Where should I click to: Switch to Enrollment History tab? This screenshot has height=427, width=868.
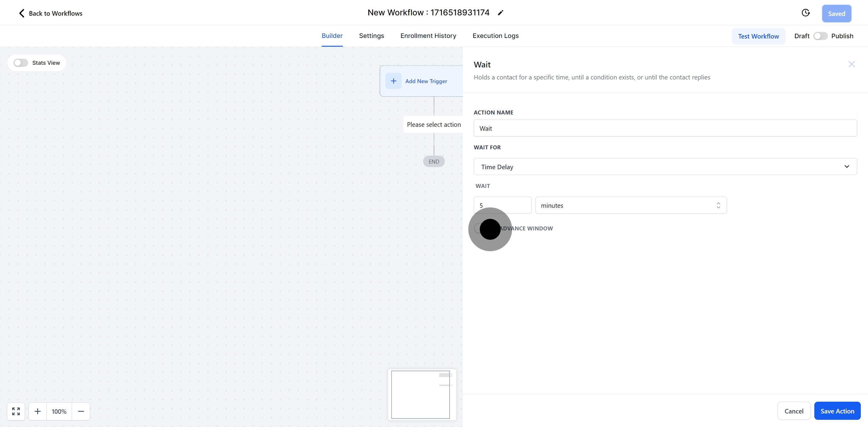428,36
